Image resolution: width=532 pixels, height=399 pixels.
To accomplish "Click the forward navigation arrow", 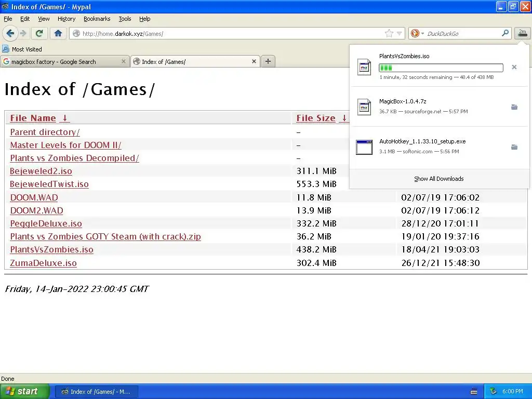I will 23,33.
